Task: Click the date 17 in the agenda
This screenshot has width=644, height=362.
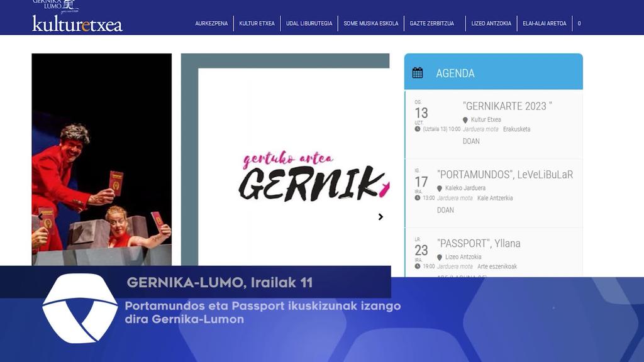Action: pyautogui.click(x=421, y=182)
